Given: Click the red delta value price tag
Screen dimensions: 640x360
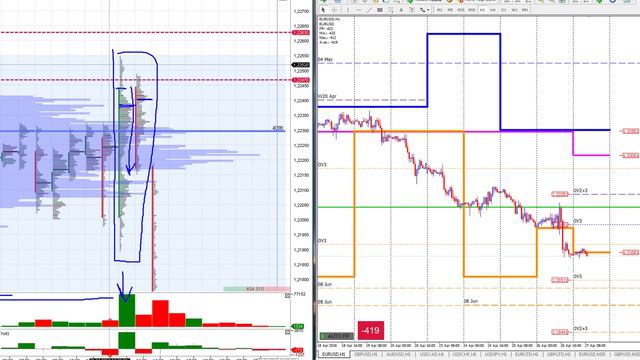Looking at the screenshot, I should (x=298, y=350).
